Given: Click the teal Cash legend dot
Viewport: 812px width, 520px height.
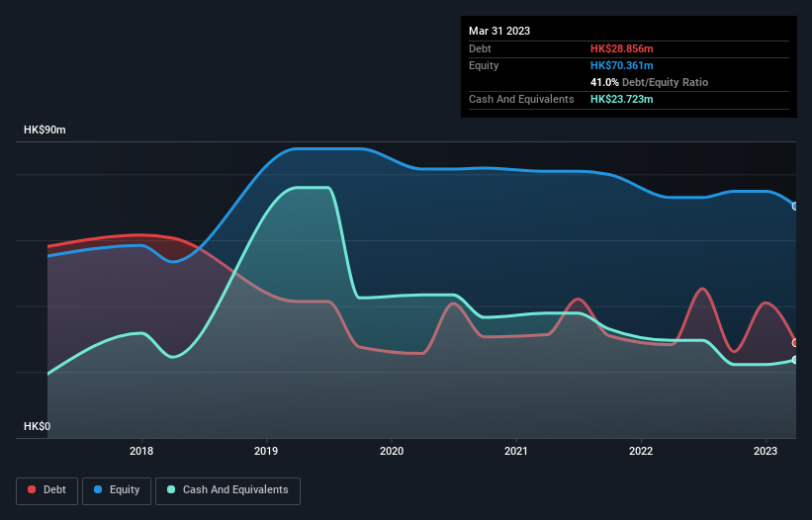Looking at the screenshot, I should [171, 489].
